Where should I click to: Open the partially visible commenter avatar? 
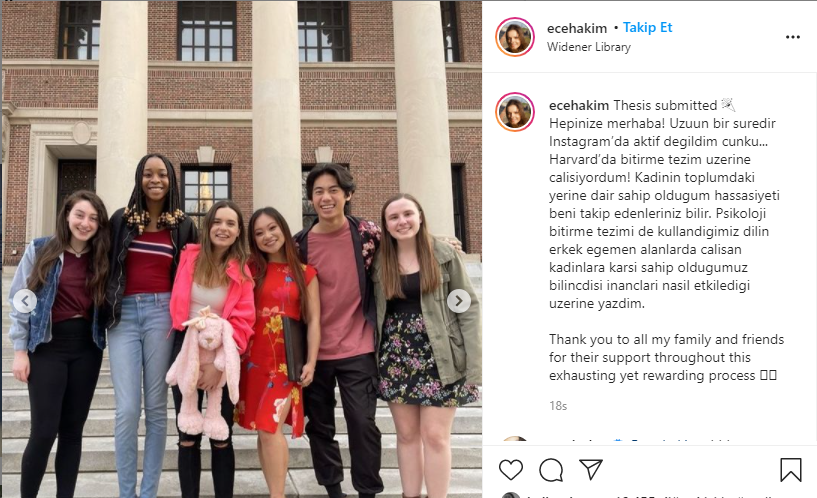(515, 439)
